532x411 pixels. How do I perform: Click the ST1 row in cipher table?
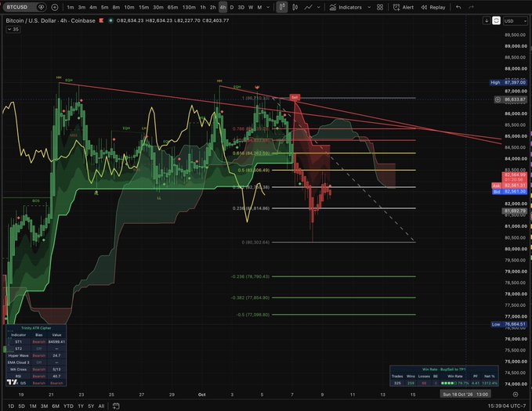click(36, 342)
